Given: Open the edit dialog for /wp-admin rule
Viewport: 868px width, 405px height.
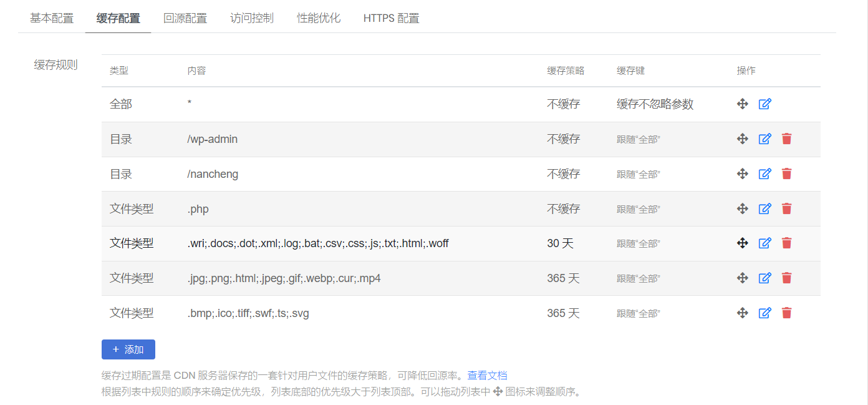Looking at the screenshot, I should pyautogui.click(x=765, y=139).
